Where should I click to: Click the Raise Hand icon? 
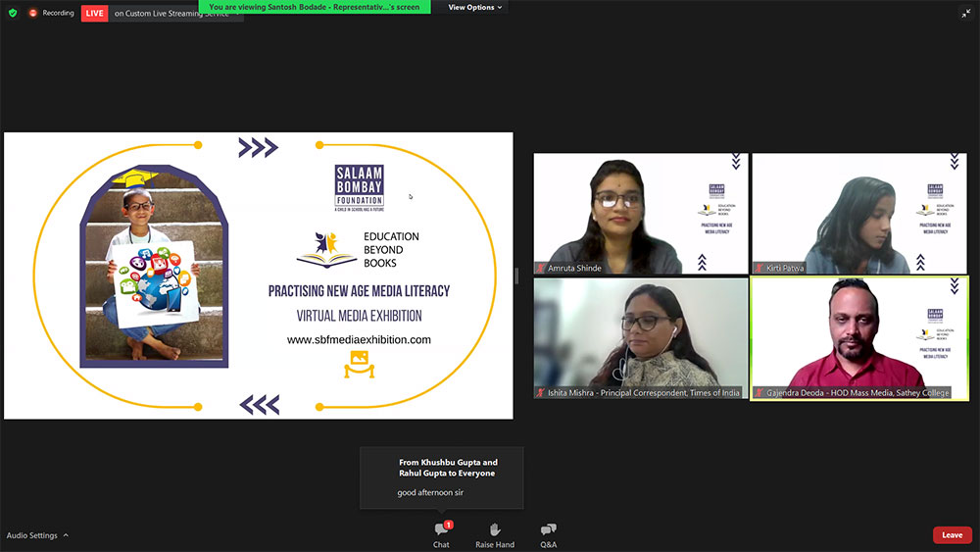(495, 529)
